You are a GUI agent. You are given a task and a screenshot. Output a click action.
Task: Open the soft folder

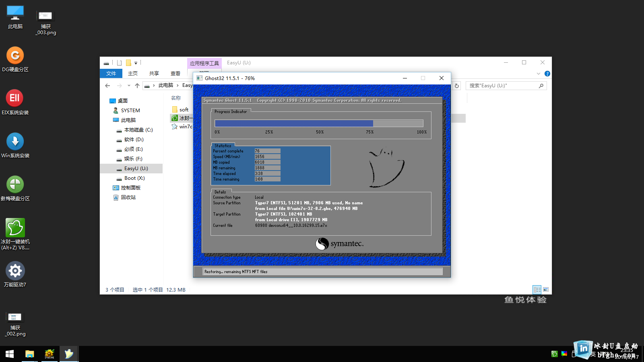pos(180,109)
